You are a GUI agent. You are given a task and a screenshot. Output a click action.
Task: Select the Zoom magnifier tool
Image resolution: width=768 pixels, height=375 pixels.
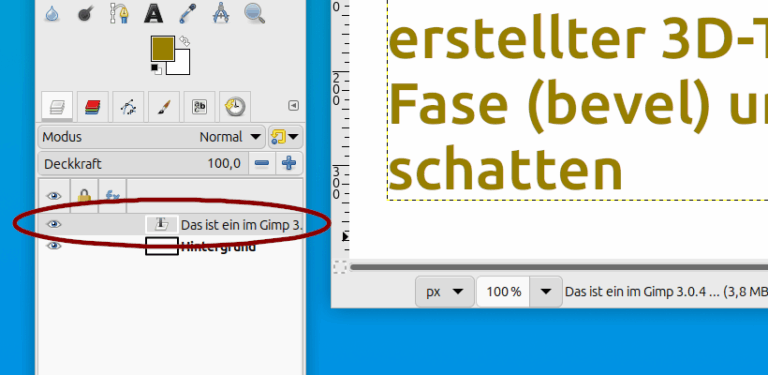[254, 13]
